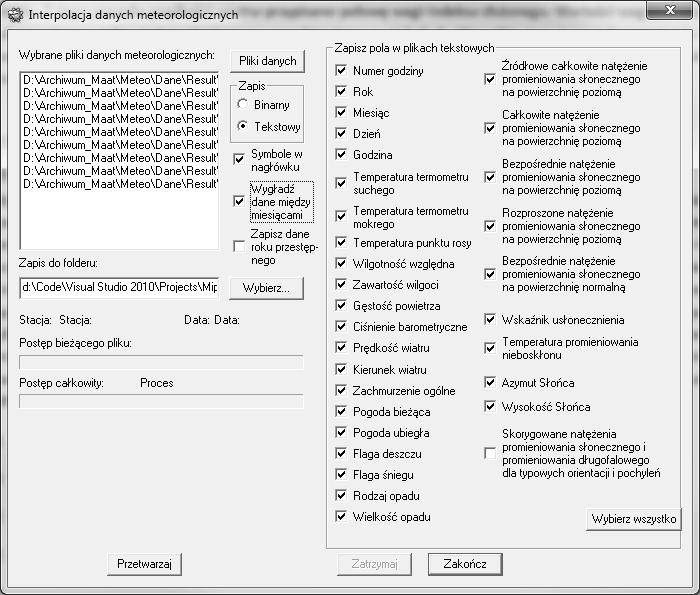Enable Skorygowane natężenia promieniowania checkbox

point(490,454)
